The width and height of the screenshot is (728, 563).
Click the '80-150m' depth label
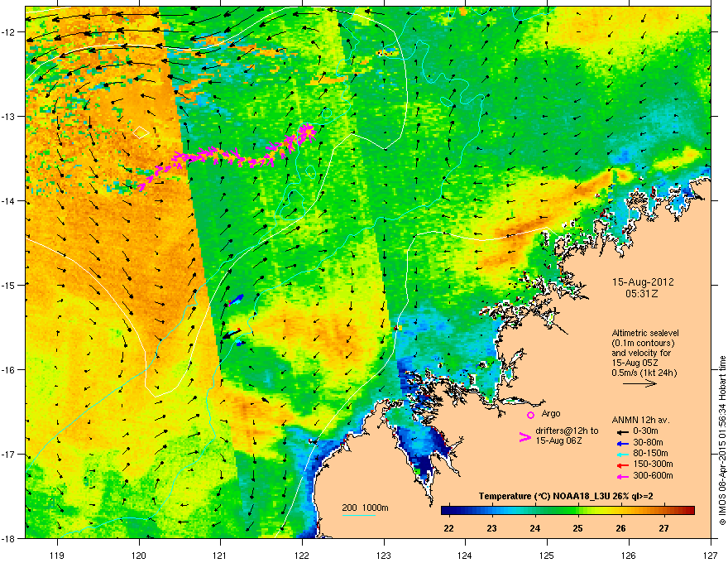[x=650, y=454]
